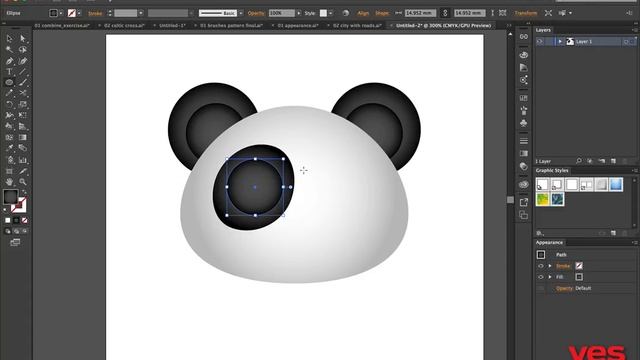Select the Magic Wand tool
This screenshot has width=640, height=360.
[x=9, y=49]
